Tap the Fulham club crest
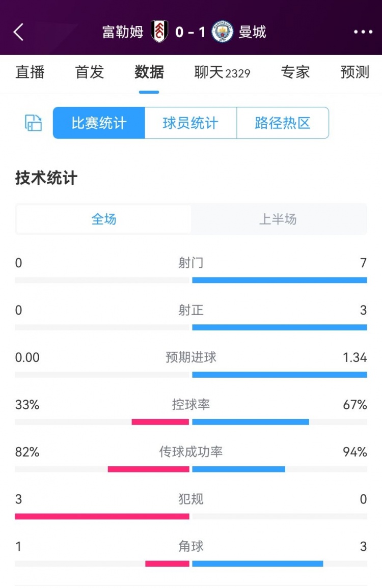This screenshot has width=382, height=588. click(x=159, y=32)
